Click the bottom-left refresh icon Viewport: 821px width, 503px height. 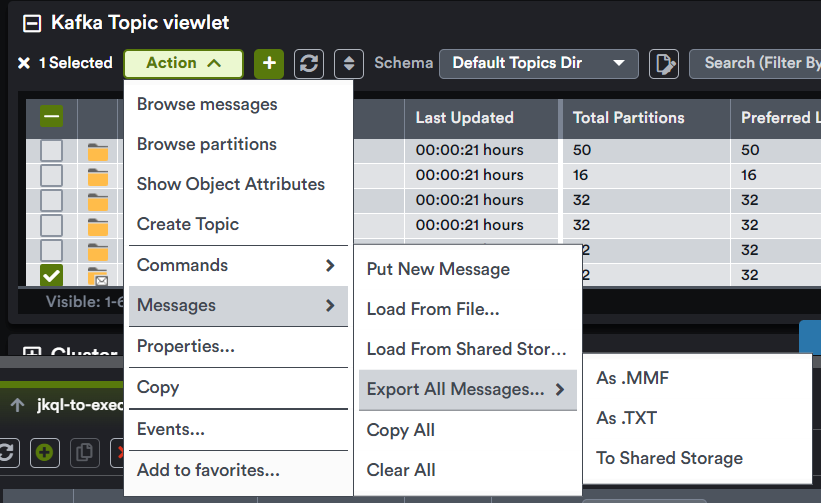(x=6, y=452)
